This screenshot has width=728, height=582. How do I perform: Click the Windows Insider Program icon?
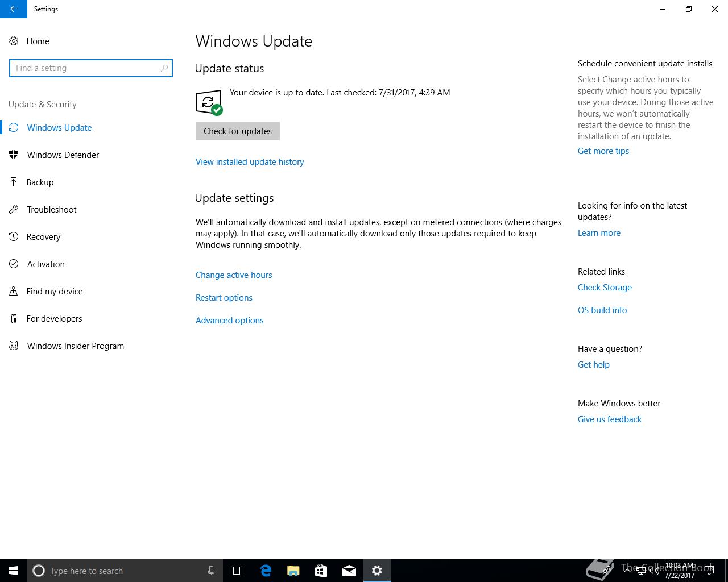tap(14, 346)
